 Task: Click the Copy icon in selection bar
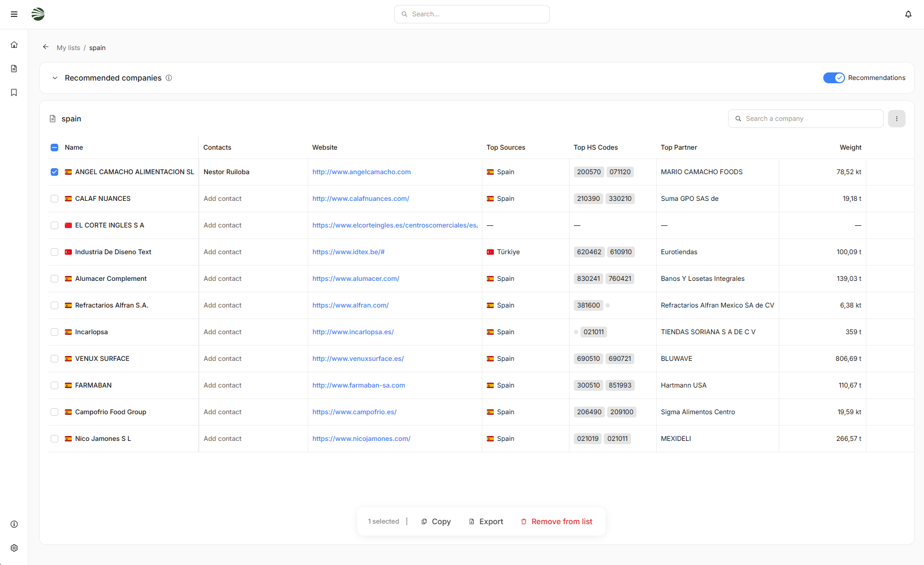(424, 521)
